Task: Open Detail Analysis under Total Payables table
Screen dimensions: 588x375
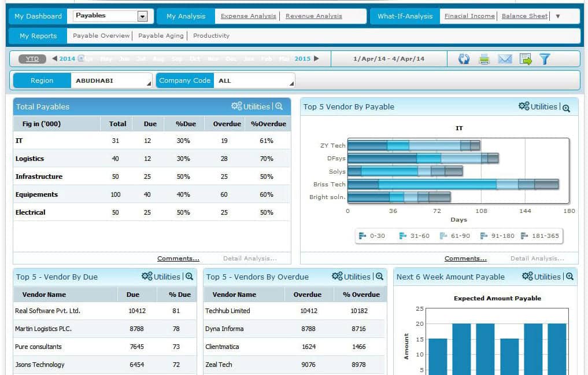Action: [250, 258]
